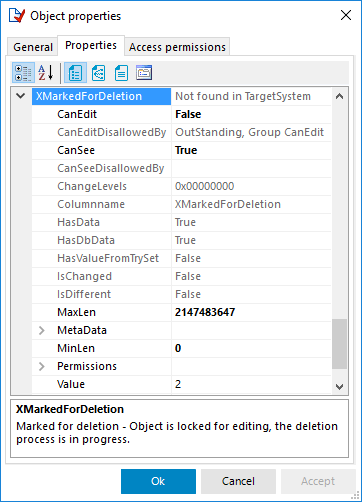Viewport: 362px width, 502px height.
Task: Expand the MetaData property
Action: point(42,330)
